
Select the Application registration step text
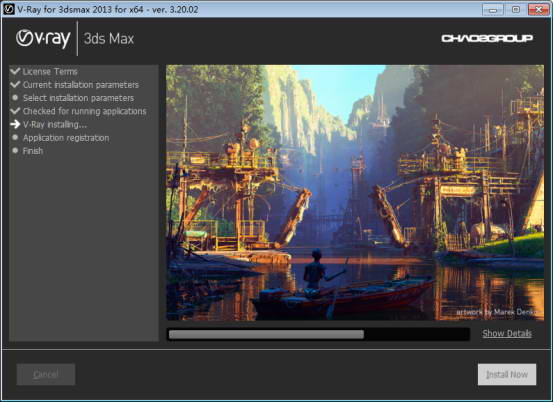click(x=66, y=138)
